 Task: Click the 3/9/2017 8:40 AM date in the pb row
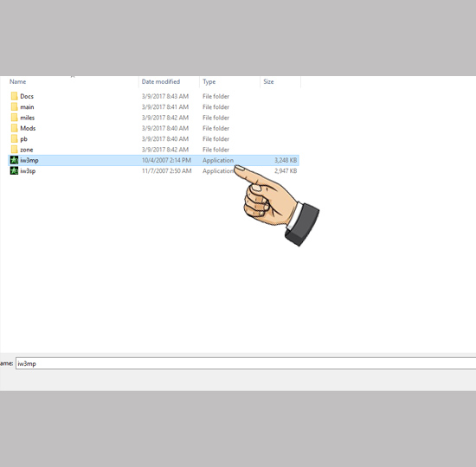pyautogui.click(x=165, y=139)
